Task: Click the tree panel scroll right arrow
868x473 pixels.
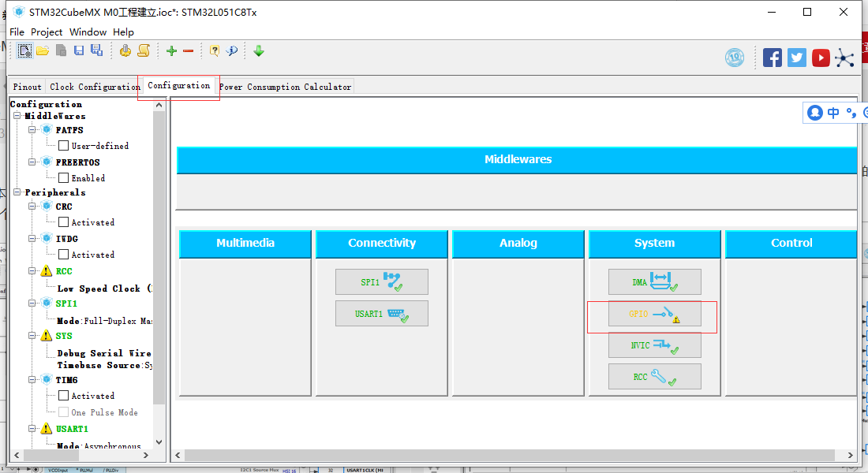Action: click(146, 456)
